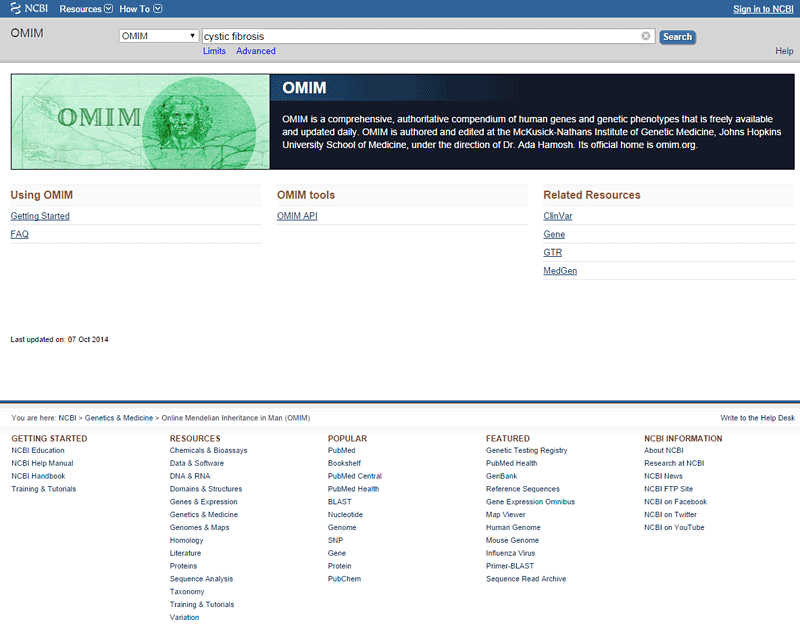Open the Help link
Viewport: 800px width, 626px height.
[784, 51]
